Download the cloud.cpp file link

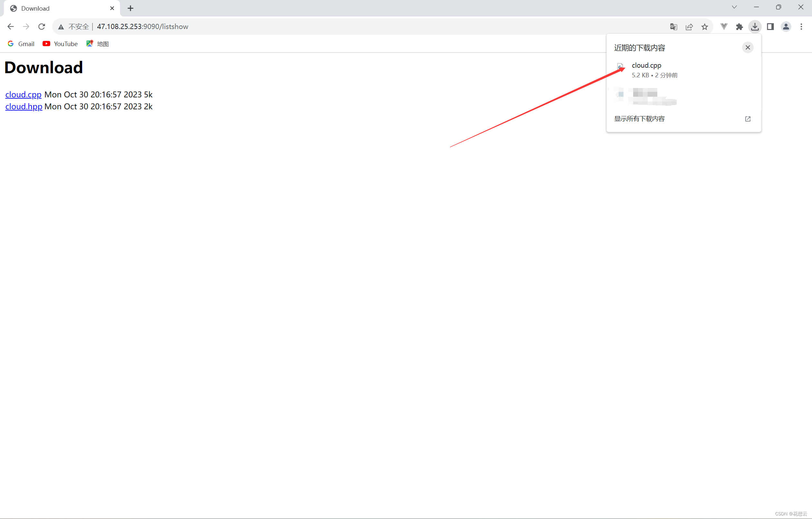pos(23,94)
